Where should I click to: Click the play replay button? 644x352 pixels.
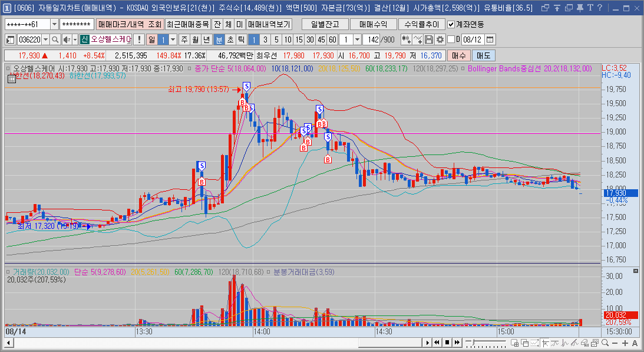point(428,343)
